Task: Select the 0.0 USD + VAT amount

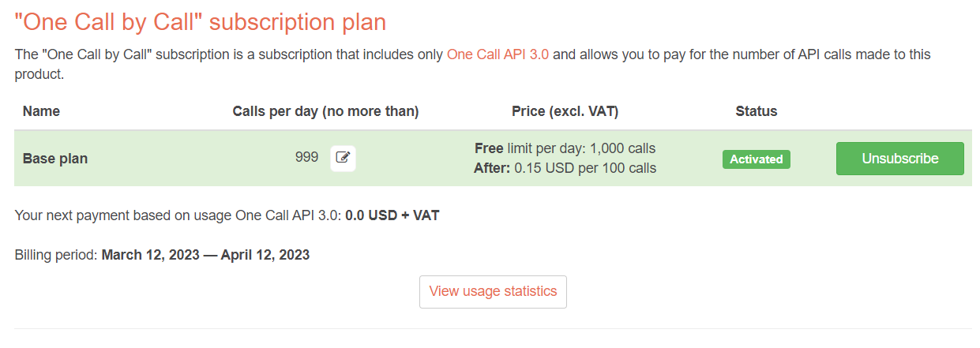Action: [392, 215]
